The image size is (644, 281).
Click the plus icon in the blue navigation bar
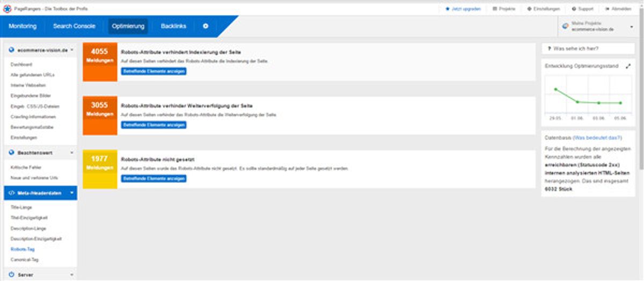pos(206,26)
